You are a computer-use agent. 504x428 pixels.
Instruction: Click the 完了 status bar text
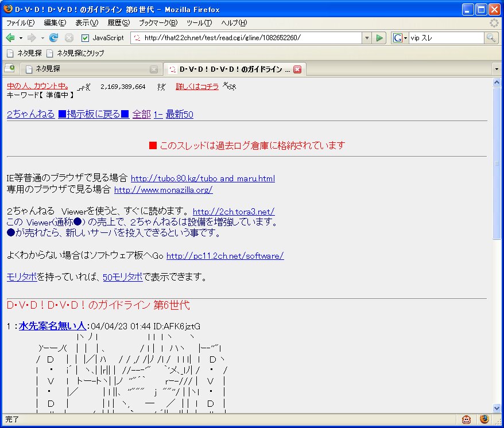coord(12,419)
